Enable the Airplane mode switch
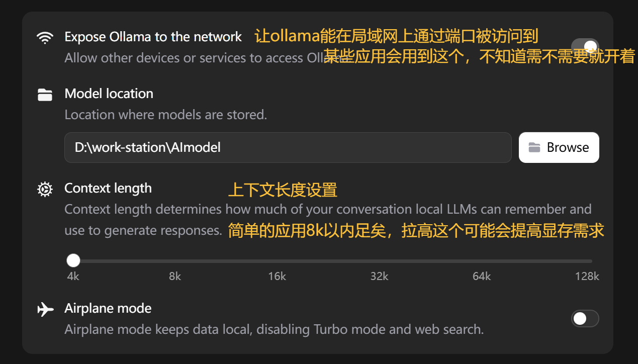Viewport: 638px width, 364px height. pyautogui.click(x=585, y=319)
